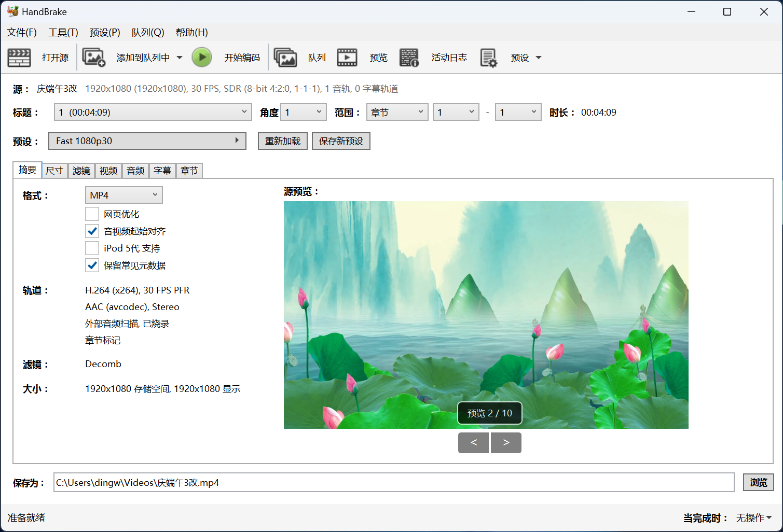Switch to the 视频 tab
The image size is (783, 532).
(x=108, y=171)
